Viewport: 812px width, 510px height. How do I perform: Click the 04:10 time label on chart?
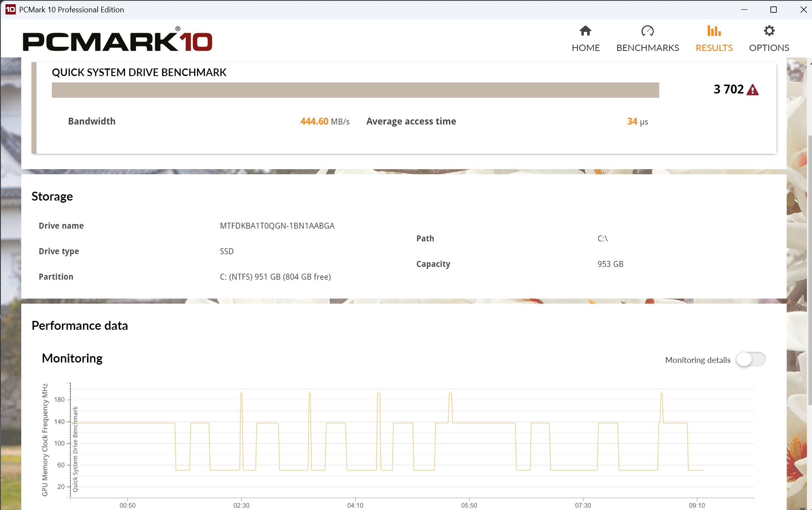(x=355, y=505)
